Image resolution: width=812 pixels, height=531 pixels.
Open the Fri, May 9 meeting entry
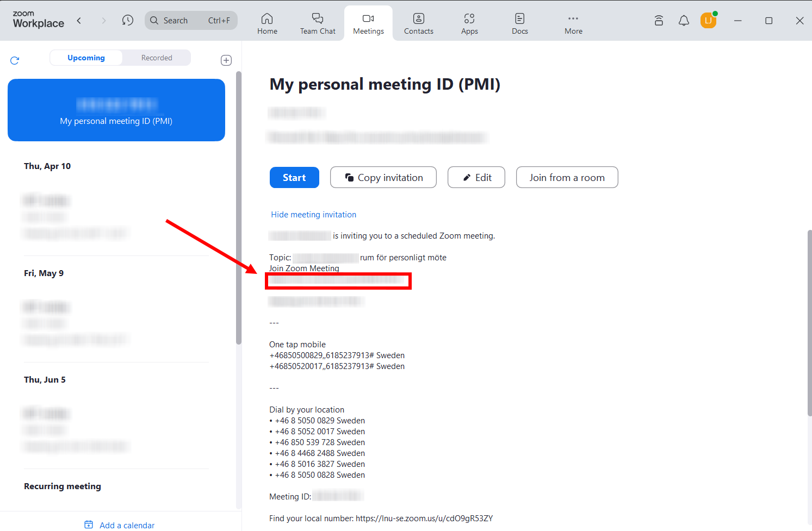click(116, 323)
